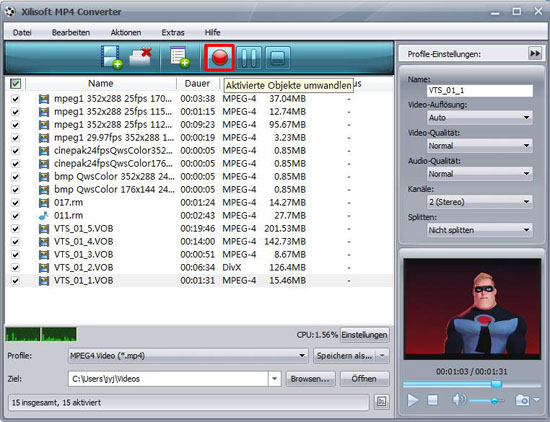
Task: Stop the preview video playback
Action: [x=432, y=400]
